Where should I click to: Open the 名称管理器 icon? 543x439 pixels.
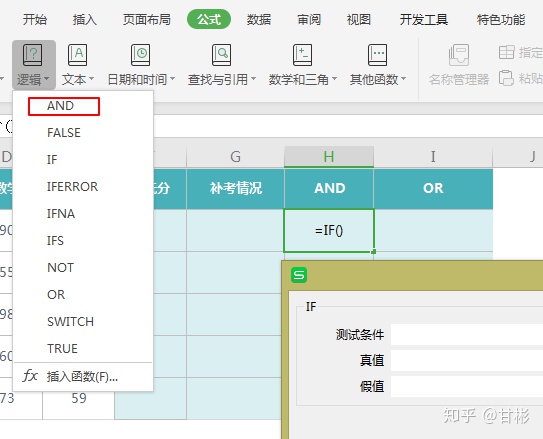459,55
